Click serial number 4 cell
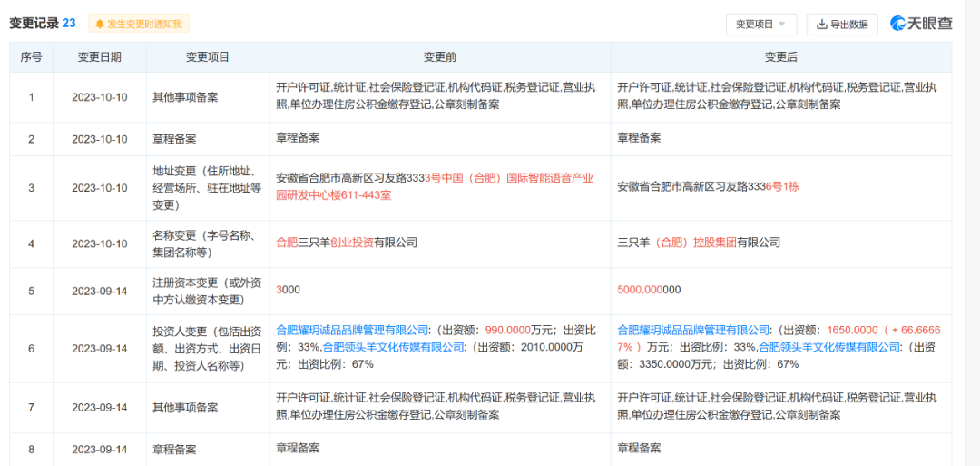The image size is (980, 466). point(31,244)
